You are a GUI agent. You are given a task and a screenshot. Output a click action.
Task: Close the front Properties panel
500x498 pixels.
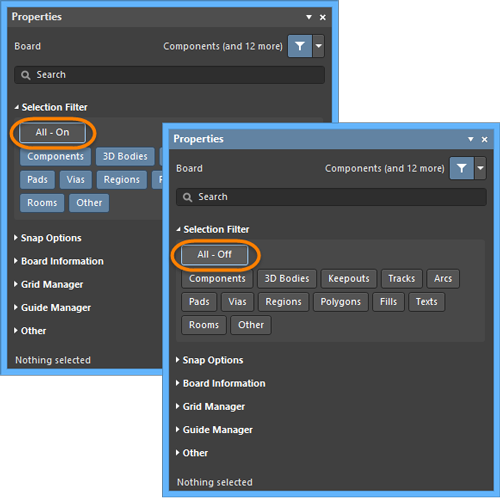484,139
